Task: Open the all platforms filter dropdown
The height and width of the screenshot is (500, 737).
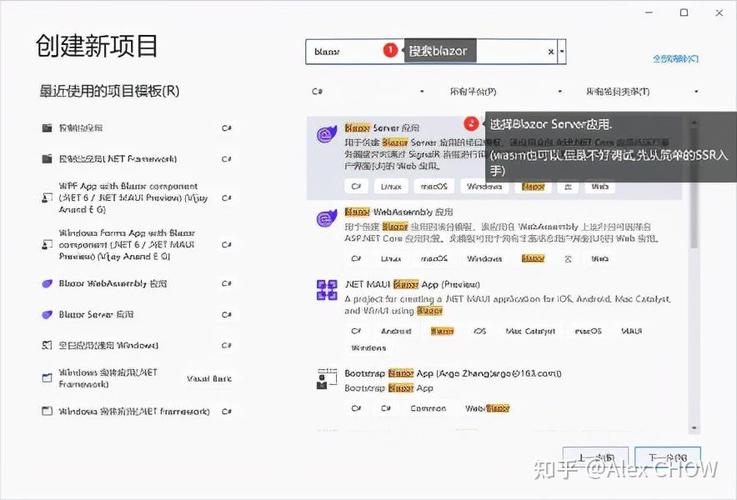Action: point(506,91)
